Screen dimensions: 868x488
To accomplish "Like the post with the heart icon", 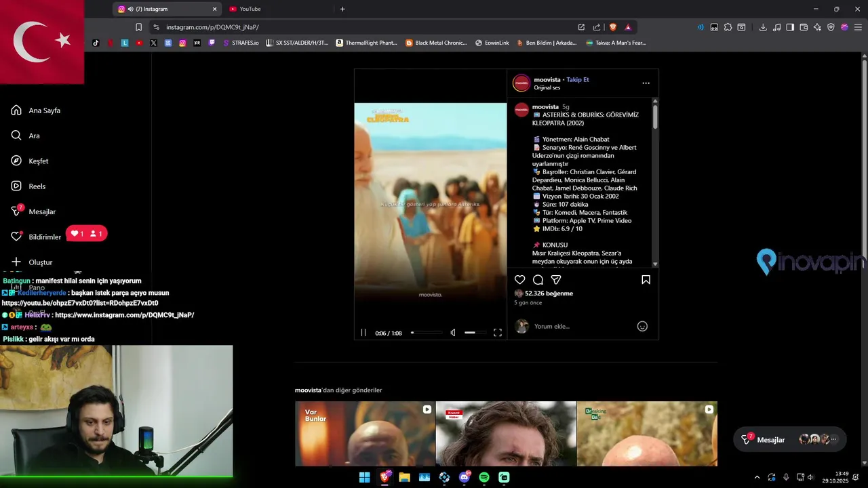I will click(519, 280).
